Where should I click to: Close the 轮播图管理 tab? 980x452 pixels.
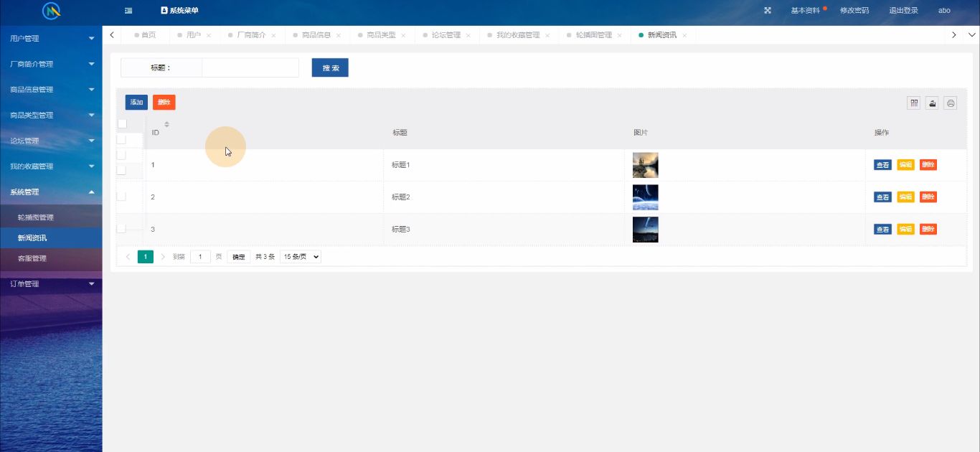coord(619,35)
